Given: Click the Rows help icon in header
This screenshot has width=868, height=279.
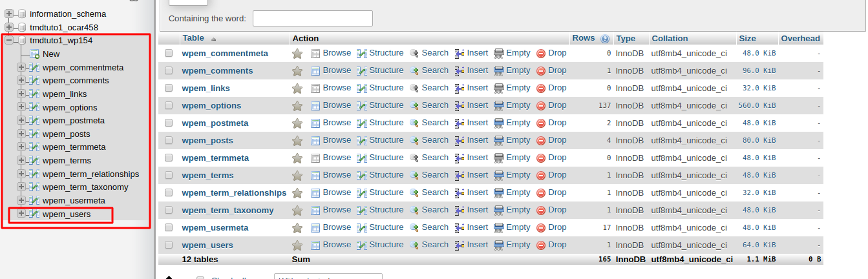Looking at the screenshot, I should coord(605,39).
